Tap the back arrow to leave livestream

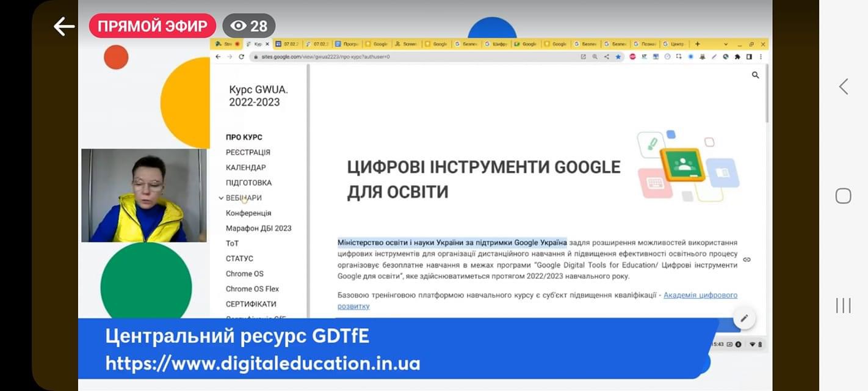coord(64,26)
